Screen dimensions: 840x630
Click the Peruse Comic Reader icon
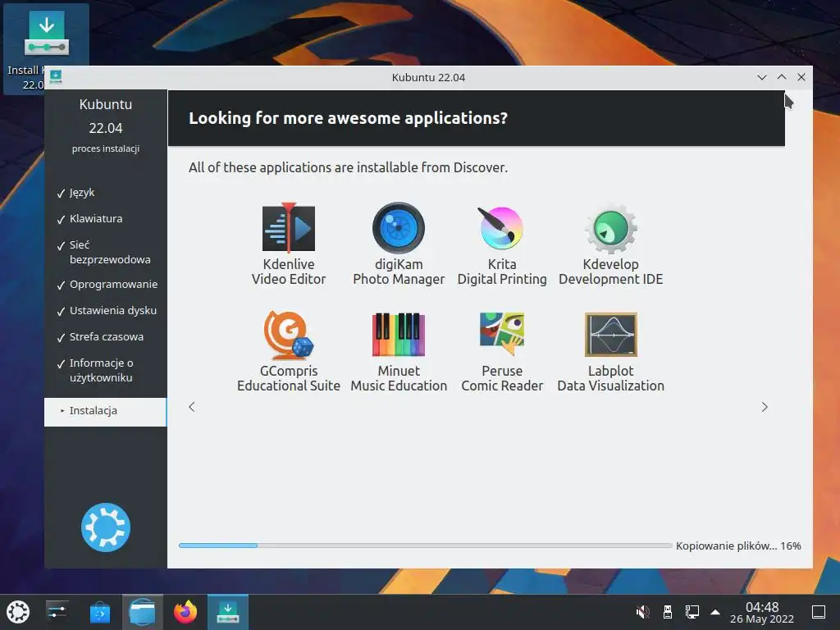(502, 335)
